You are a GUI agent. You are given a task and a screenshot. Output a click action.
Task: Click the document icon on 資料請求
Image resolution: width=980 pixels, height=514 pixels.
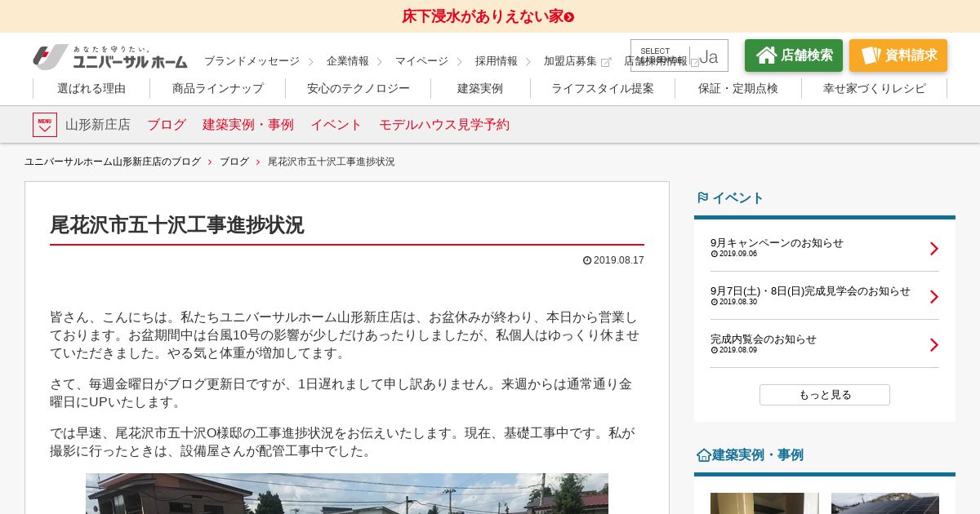click(871, 55)
